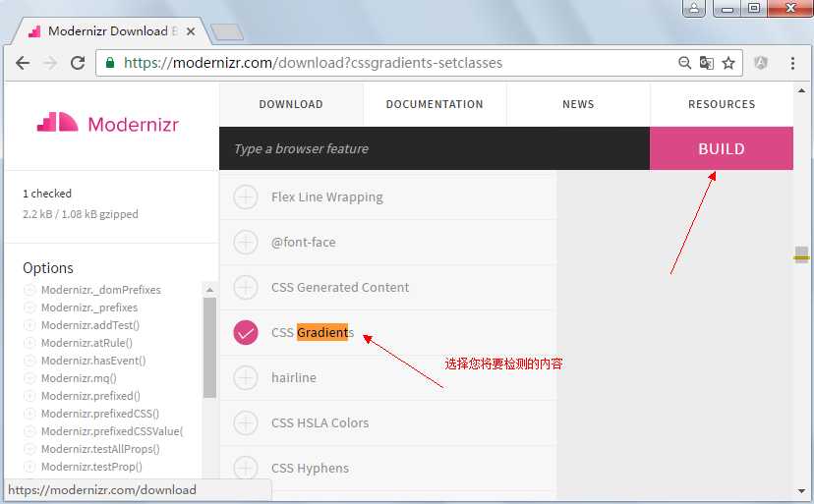The image size is (814, 504).
Task: Open the DOCUMENTATION nav tab
Action: [x=435, y=104]
